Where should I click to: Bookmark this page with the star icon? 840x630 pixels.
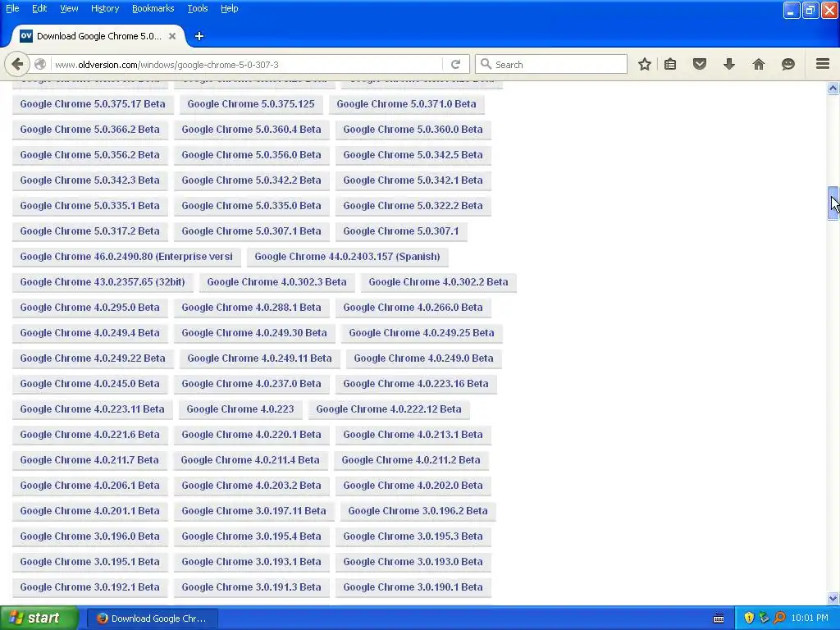click(x=645, y=64)
